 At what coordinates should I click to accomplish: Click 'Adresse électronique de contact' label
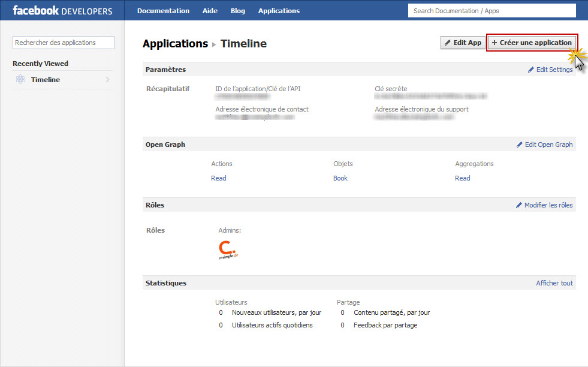(262, 109)
